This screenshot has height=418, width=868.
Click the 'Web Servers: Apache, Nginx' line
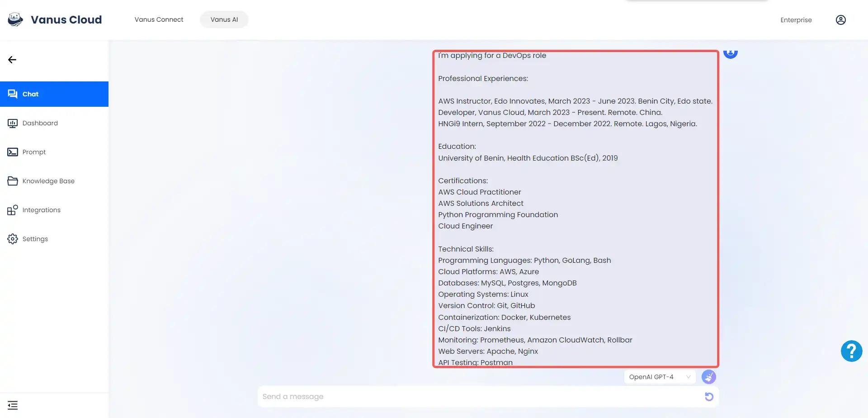pyautogui.click(x=488, y=351)
